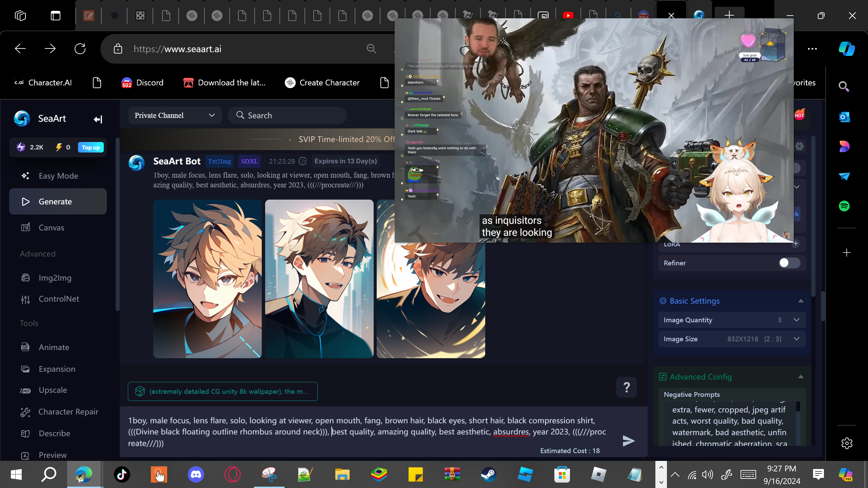The image size is (868, 488).
Task: Open Easy Mode
Action: [58, 176]
